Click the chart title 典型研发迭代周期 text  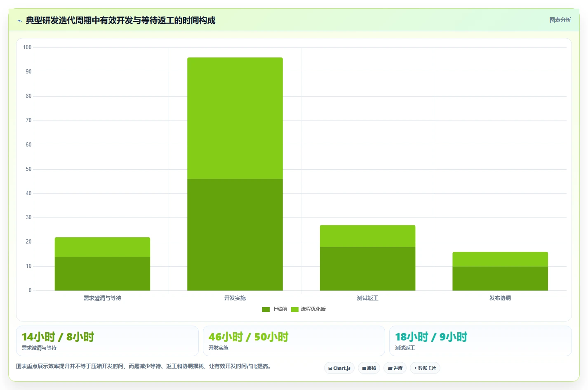[x=120, y=20]
